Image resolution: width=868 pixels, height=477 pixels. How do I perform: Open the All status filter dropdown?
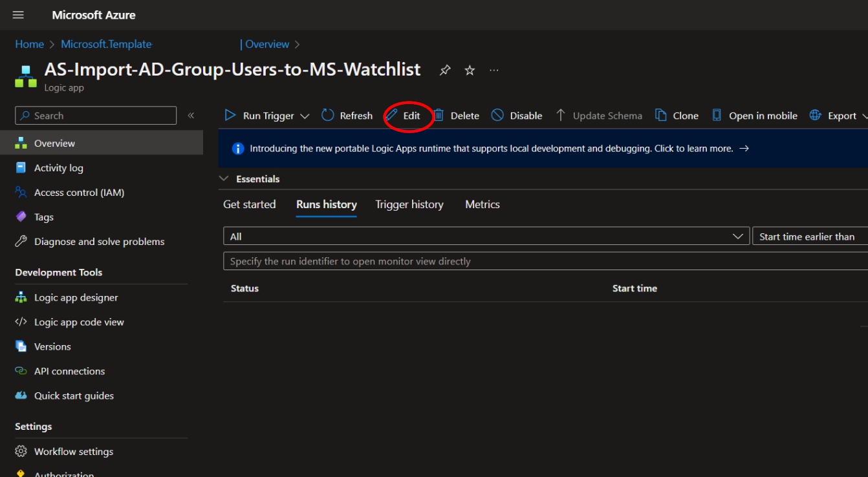coord(486,237)
